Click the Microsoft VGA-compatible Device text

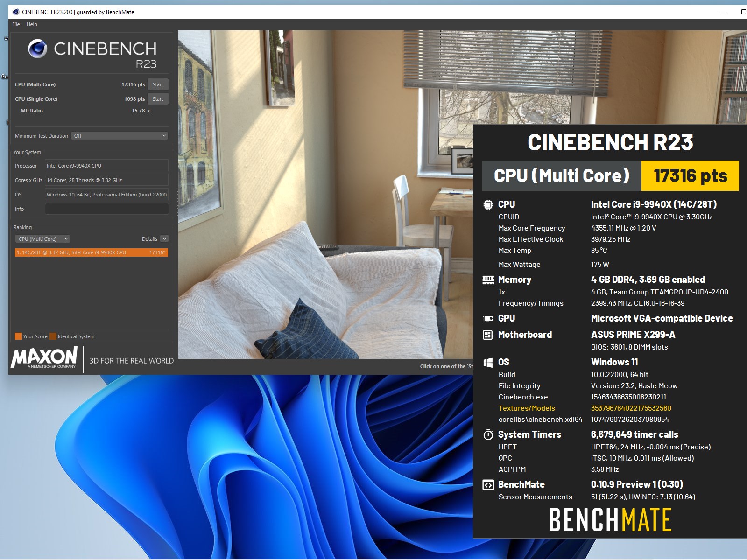point(662,318)
